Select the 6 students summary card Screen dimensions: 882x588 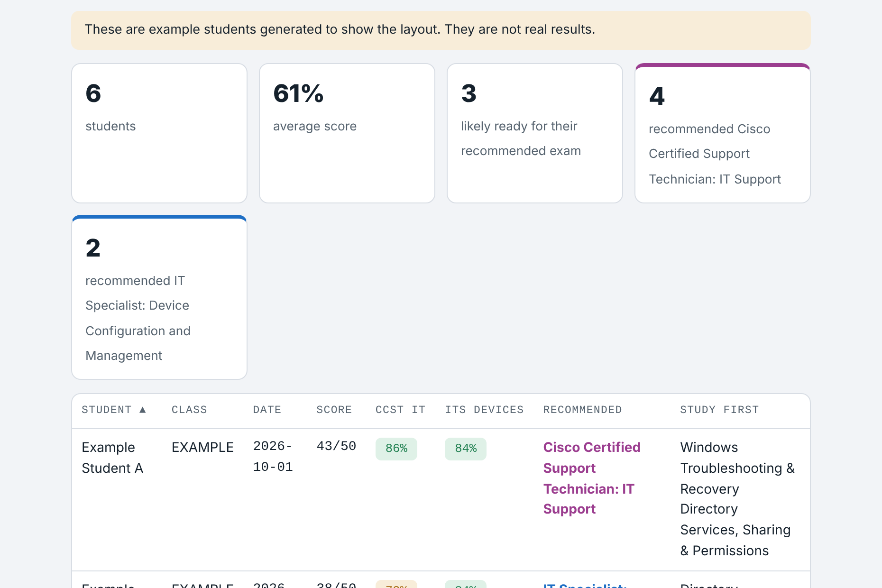point(159,133)
